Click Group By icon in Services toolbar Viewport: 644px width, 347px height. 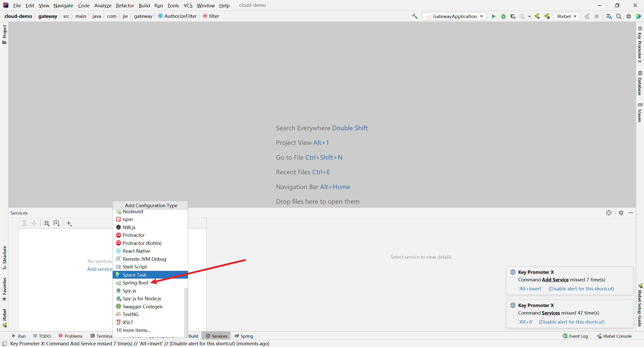click(x=47, y=223)
